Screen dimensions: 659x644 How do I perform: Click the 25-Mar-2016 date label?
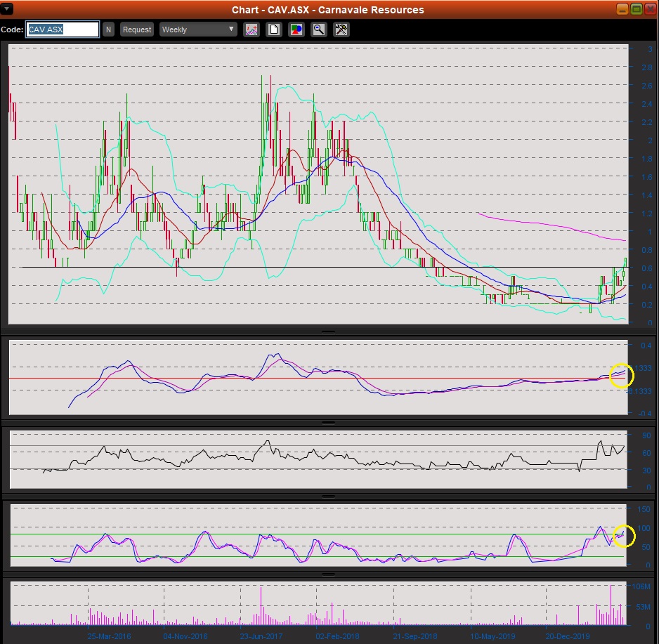point(109,636)
